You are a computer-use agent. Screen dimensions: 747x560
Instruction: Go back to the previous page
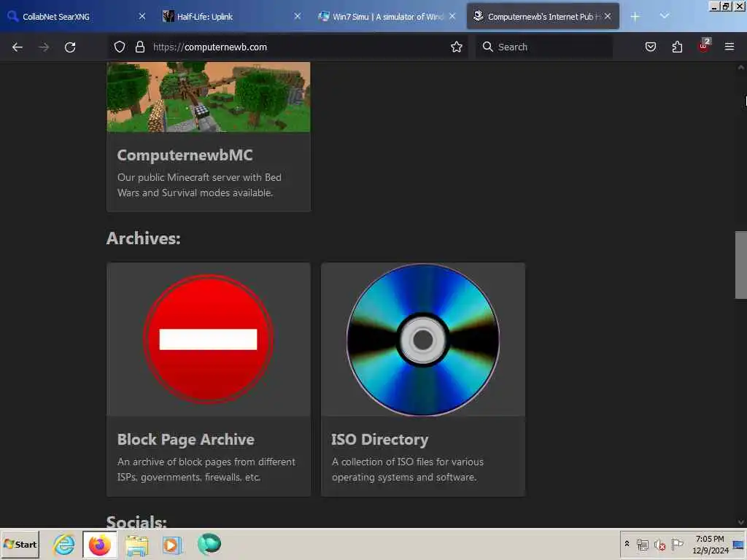(x=18, y=47)
